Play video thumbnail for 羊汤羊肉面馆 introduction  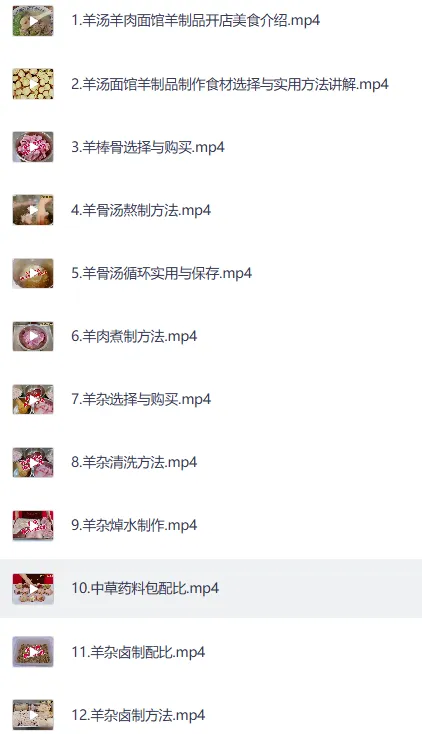[x=33, y=21]
